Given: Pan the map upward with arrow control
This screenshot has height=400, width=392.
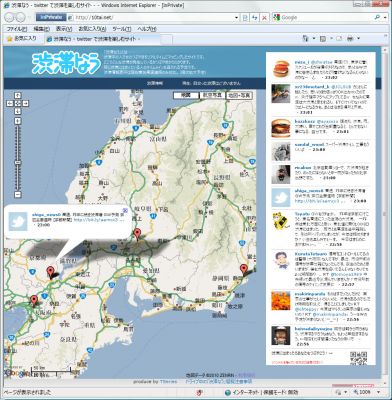Looking at the screenshot, I should [18, 96].
